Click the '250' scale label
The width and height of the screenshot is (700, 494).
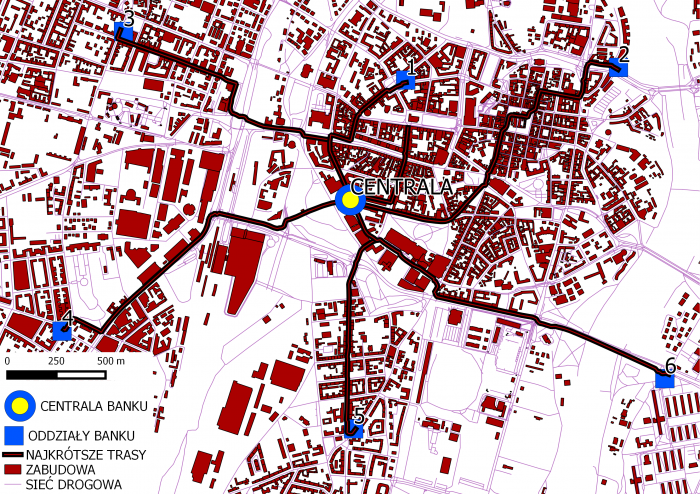(x=56, y=361)
